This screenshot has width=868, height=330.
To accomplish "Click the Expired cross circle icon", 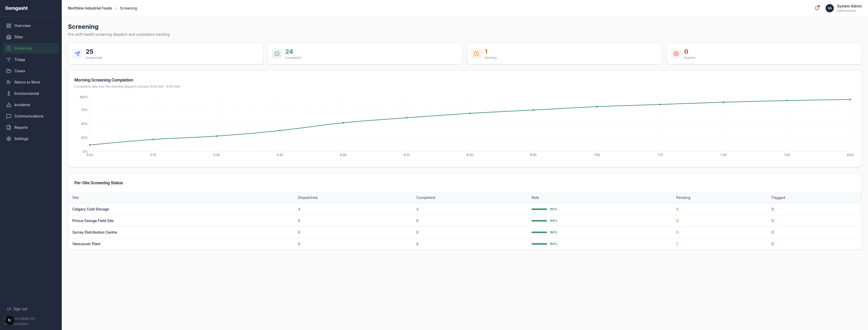I will (x=676, y=53).
